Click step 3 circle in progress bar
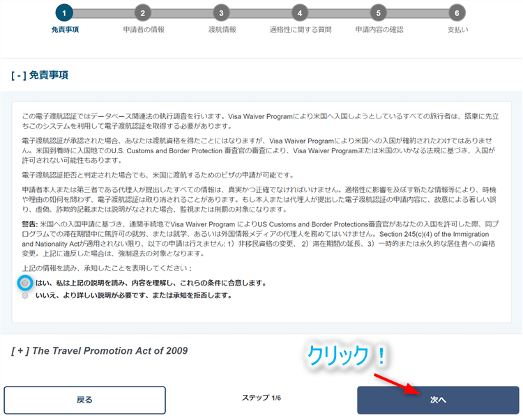This screenshot has height=420, width=523. (x=221, y=13)
